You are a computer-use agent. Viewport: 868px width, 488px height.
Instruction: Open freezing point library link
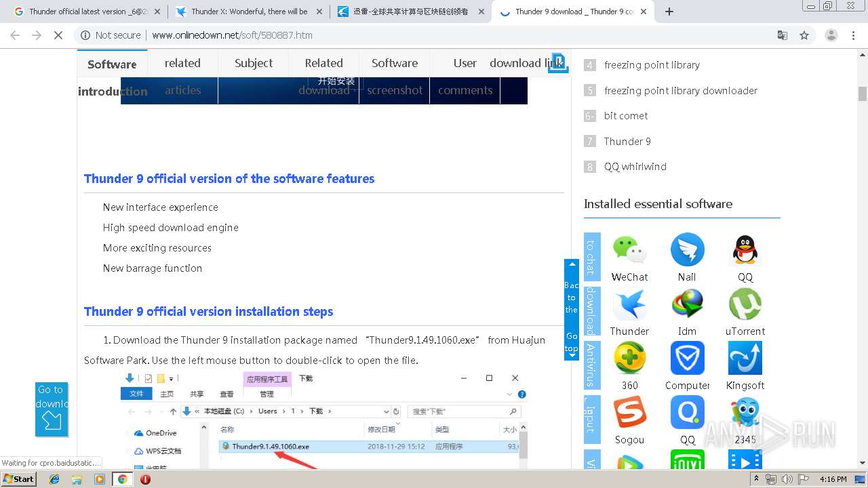[x=652, y=65]
